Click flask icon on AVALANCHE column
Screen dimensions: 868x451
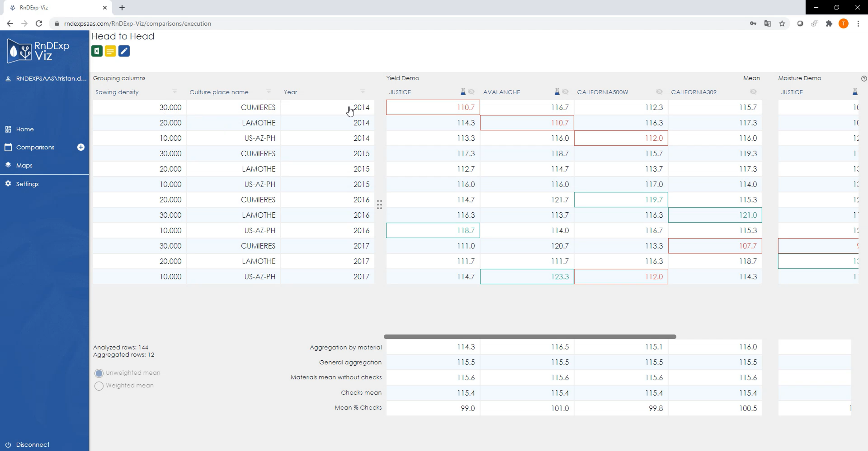(557, 92)
